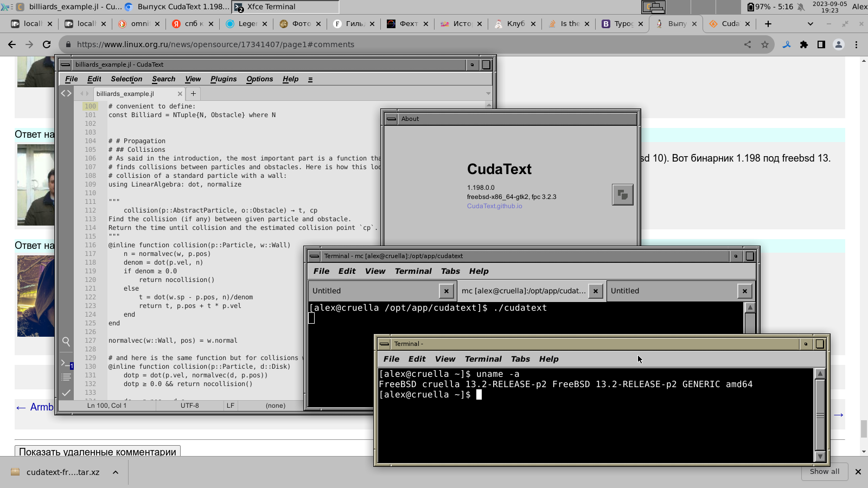The height and width of the screenshot is (488, 868).
Task: Close first Untitled tab in mc terminal
Action: coord(446,291)
